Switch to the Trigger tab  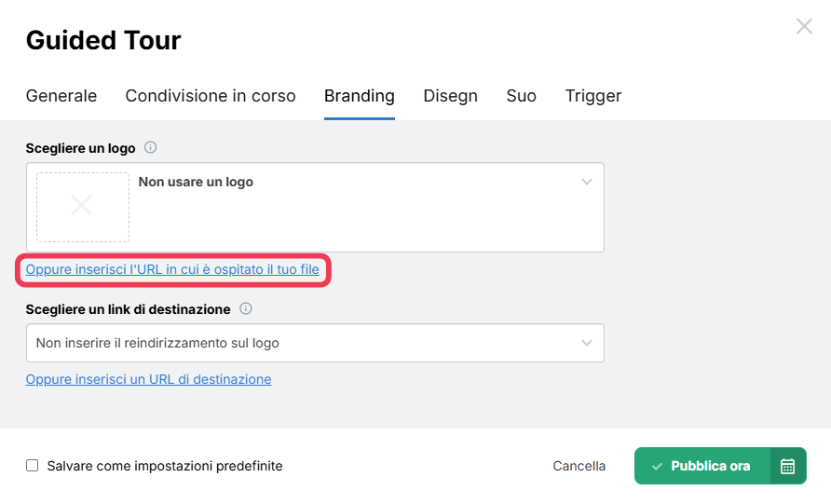(593, 96)
